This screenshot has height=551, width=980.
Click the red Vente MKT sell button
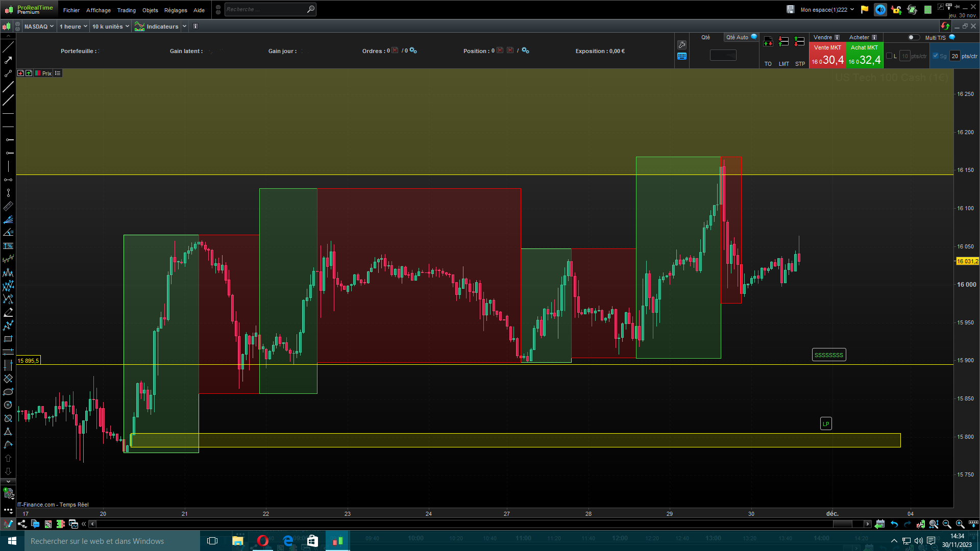click(827, 55)
